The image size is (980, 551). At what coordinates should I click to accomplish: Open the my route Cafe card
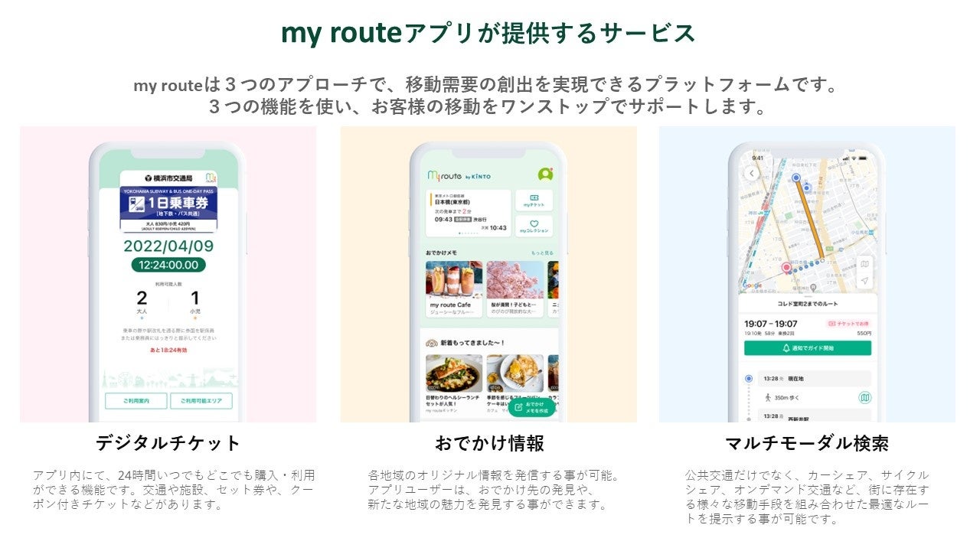tap(454, 289)
